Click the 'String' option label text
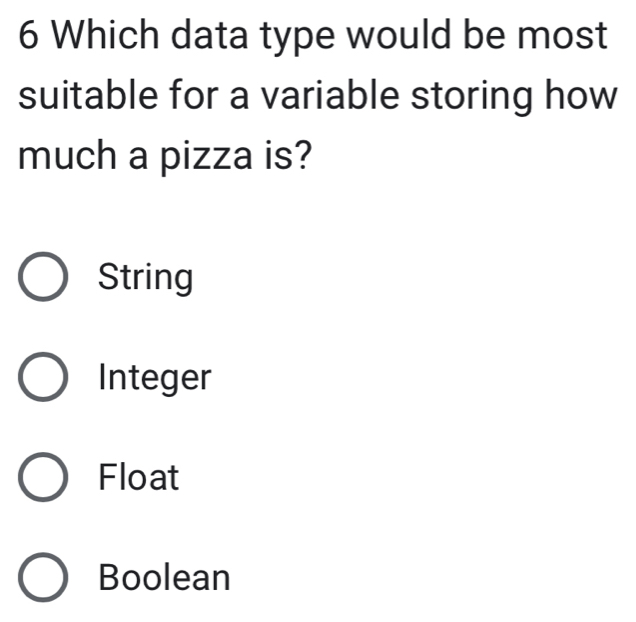Image resolution: width=636 pixels, height=622 pixels. 146,278
